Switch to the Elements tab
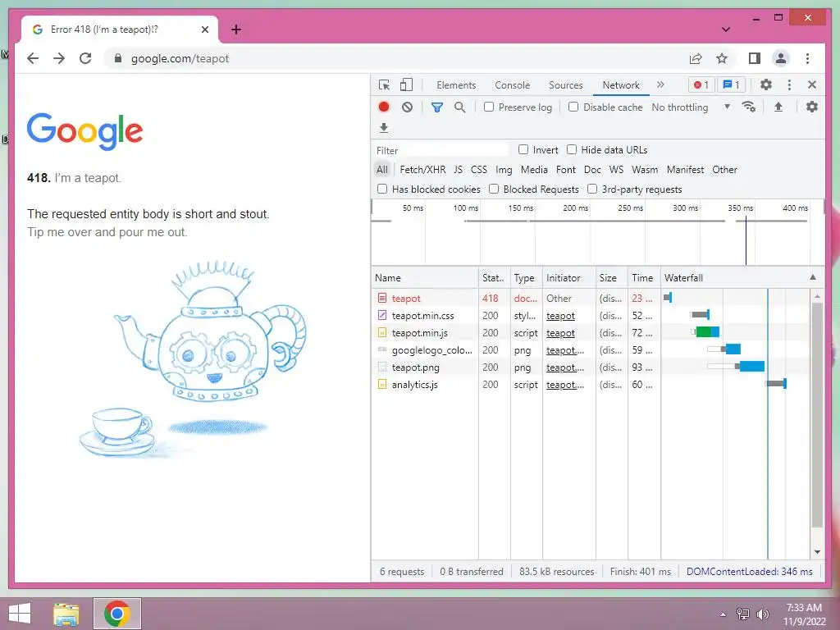This screenshot has height=630, width=840. click(456, 85)
